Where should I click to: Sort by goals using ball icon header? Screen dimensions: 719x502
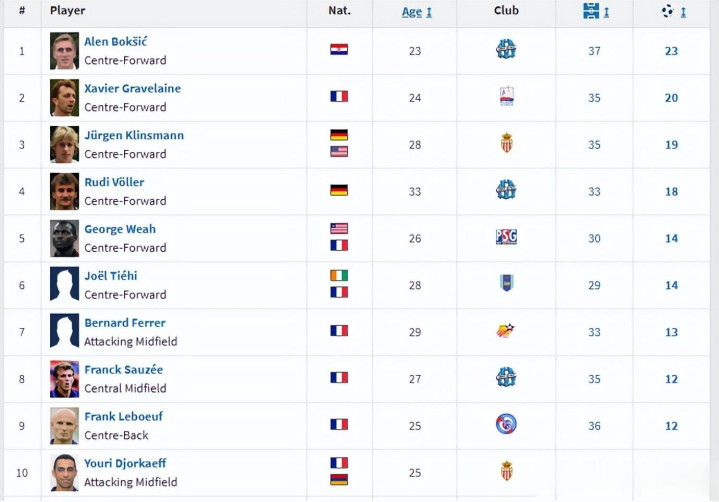point(672,11)
